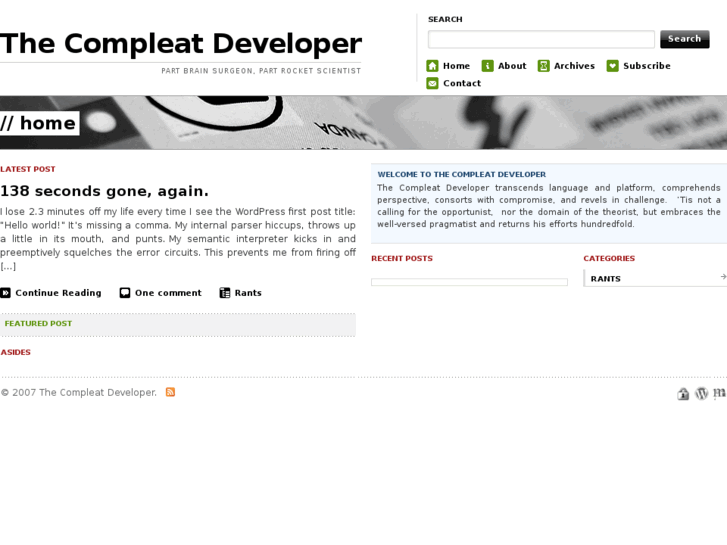Open the About page link

(x=512, y=66)
